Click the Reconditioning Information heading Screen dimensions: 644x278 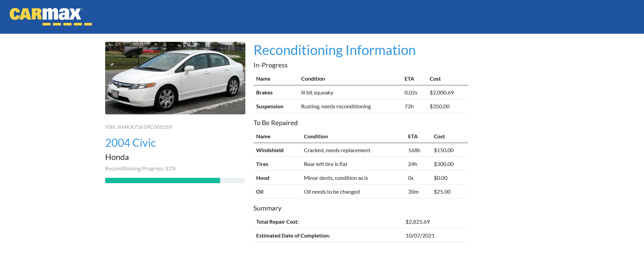point(334,50)
